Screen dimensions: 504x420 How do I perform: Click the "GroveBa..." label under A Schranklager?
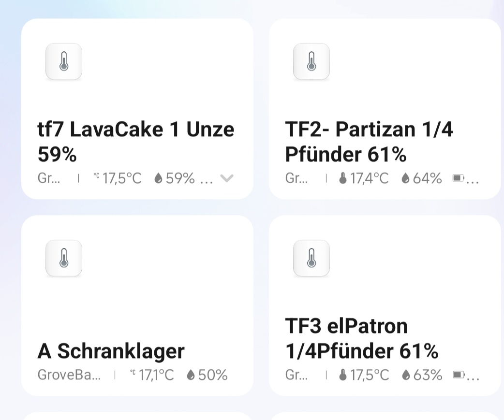coord(69,375)
